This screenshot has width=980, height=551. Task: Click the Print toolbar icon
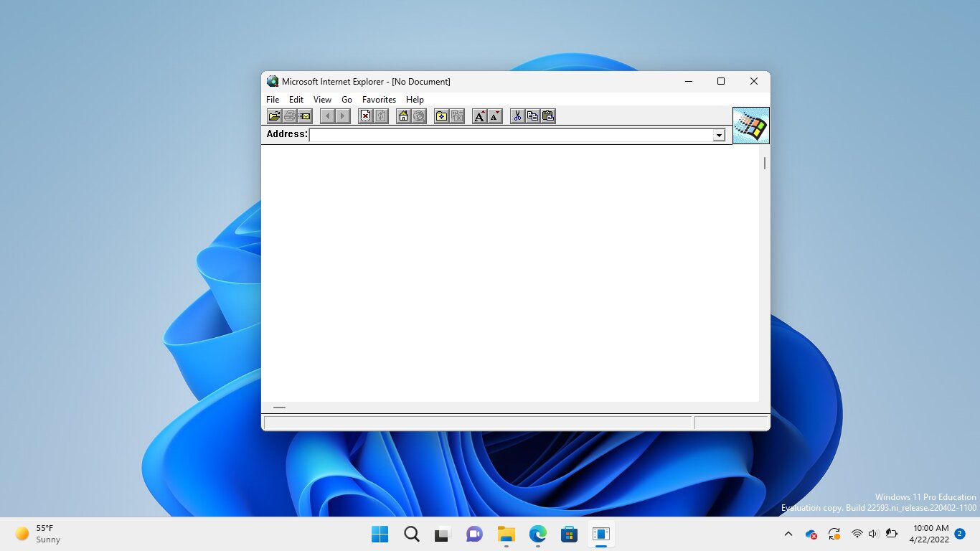pyautogui.click(x=289, y=116)
